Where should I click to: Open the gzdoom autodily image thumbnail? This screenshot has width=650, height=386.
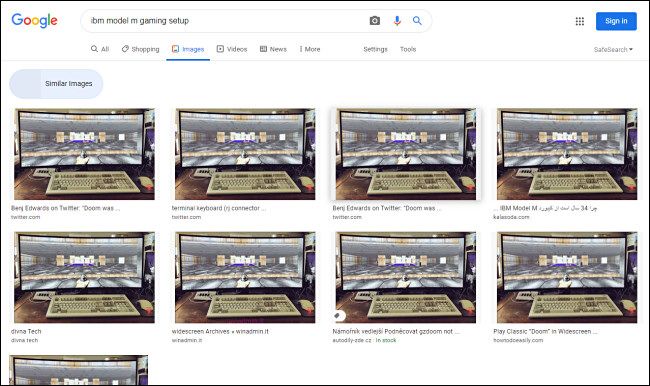406,277
